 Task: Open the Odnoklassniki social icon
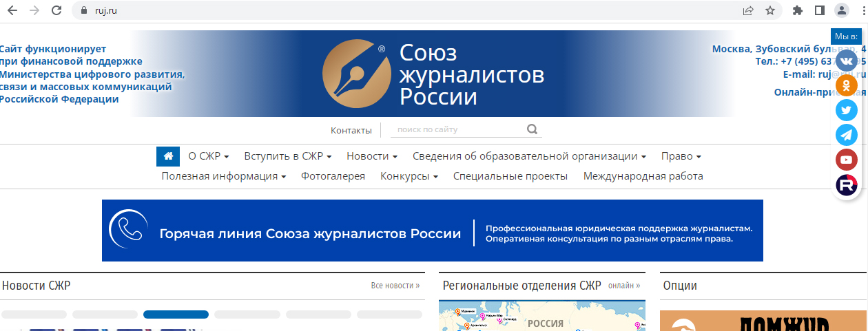click(x=846, y=86)
